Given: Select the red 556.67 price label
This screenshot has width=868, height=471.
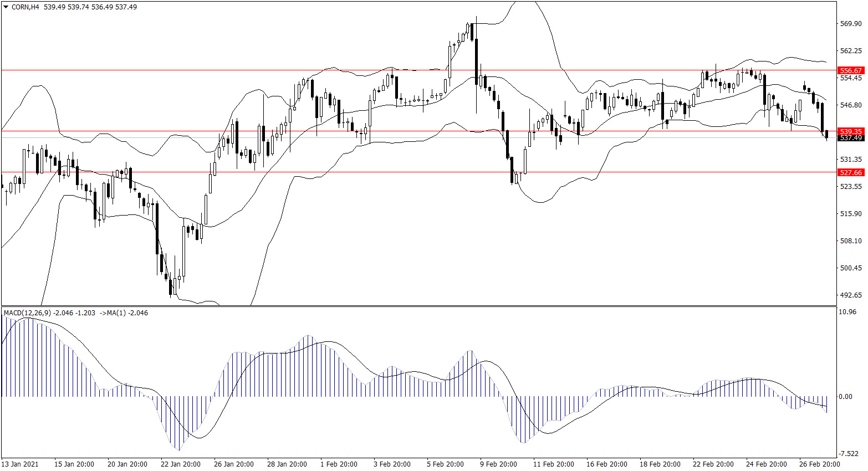Looking at the screenshot, I should [x=851, y=71].
